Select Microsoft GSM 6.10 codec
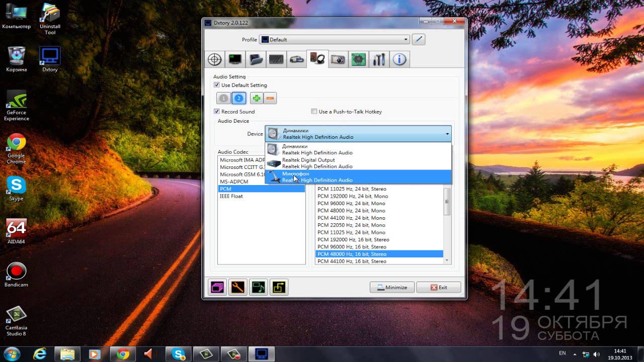Viewport: 644px width, 362px height. click(x=242, y=174)
